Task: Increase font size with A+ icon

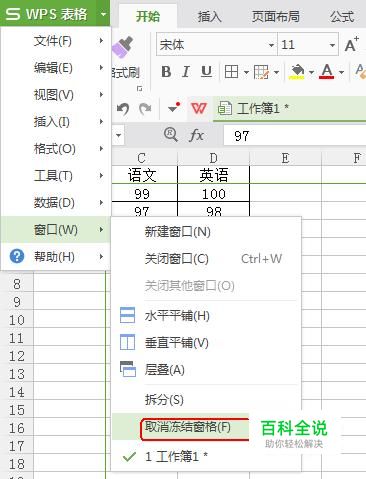Action: 352,44
